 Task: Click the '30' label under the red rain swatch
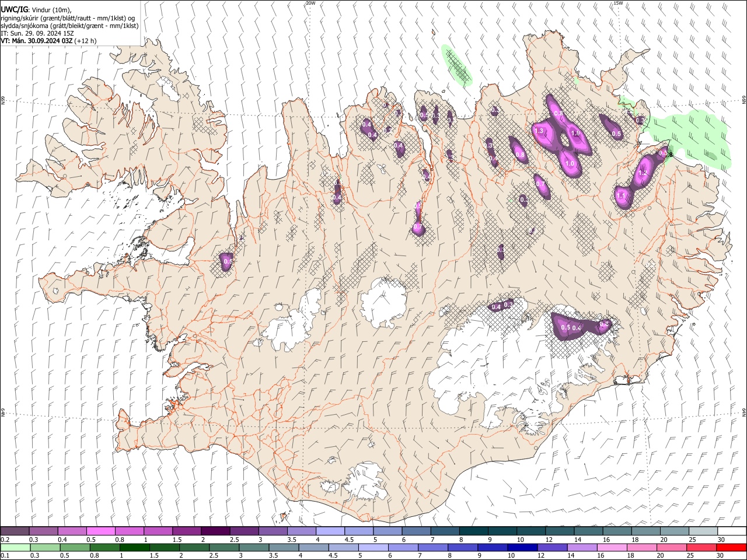click(x=721, y=556)
